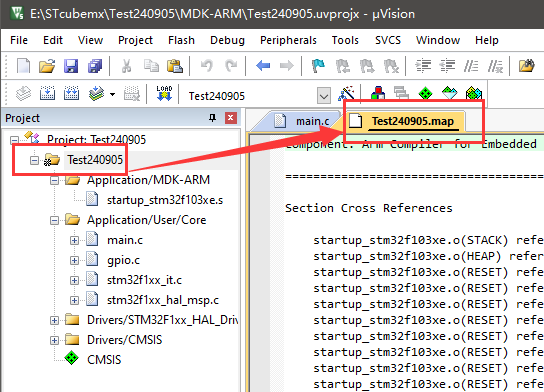This screenshot has height=392, width=544.
Task: Open the Peripherals menu
Action: 288,40
